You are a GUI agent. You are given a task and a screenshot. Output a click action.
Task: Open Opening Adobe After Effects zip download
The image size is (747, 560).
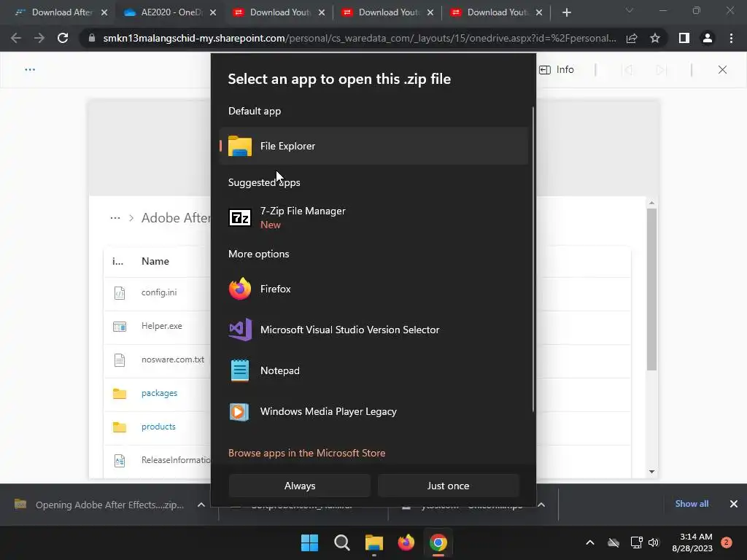(x=99, y=505)
